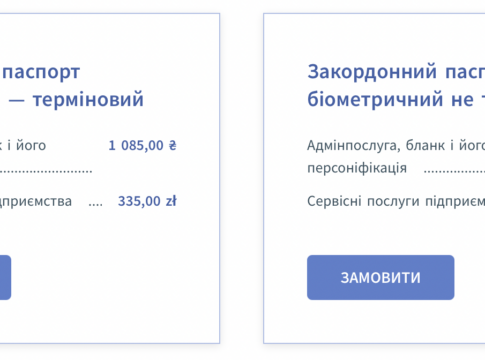The height and width of the screenshot is (360, 485).
Task: Click the price 1 085,00 ₴
Action: pyautogui.click(x=142, y=145)
